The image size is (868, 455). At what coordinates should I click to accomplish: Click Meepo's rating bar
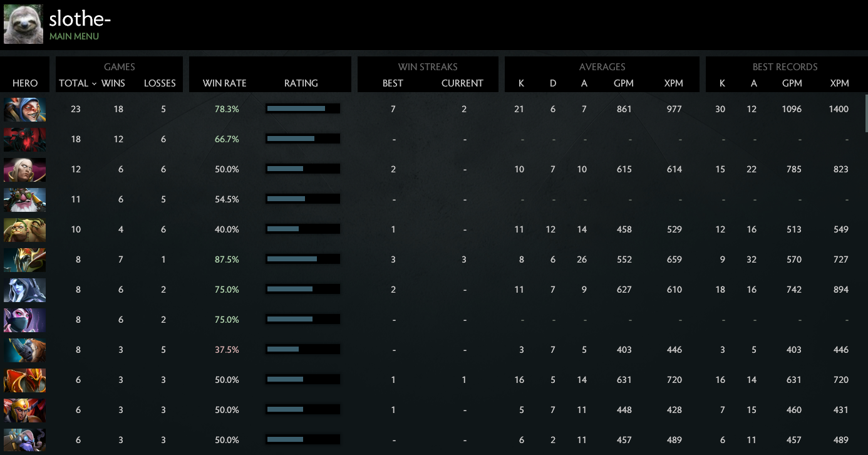click(302, 109)
